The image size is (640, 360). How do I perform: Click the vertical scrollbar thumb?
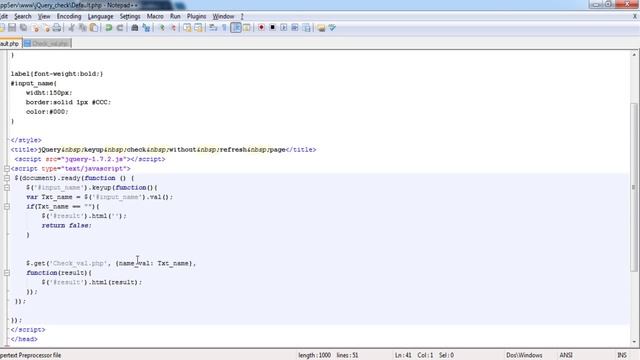point(634,187)
